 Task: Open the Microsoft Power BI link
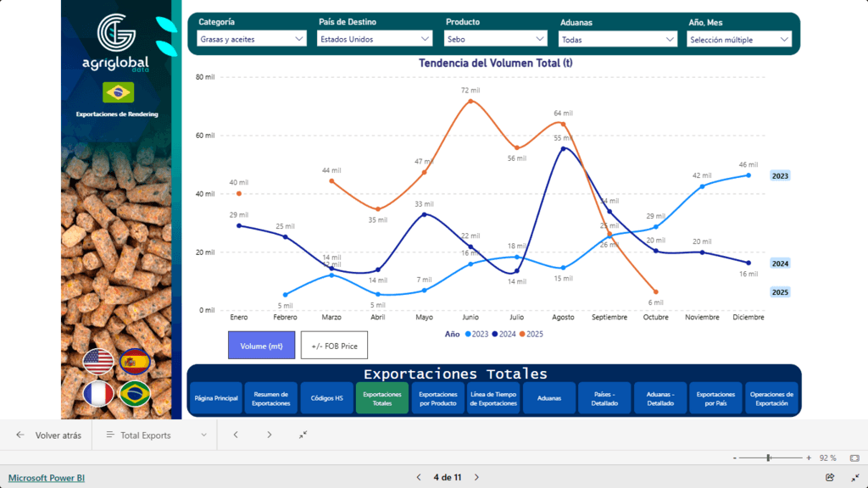tap(47, 478)
